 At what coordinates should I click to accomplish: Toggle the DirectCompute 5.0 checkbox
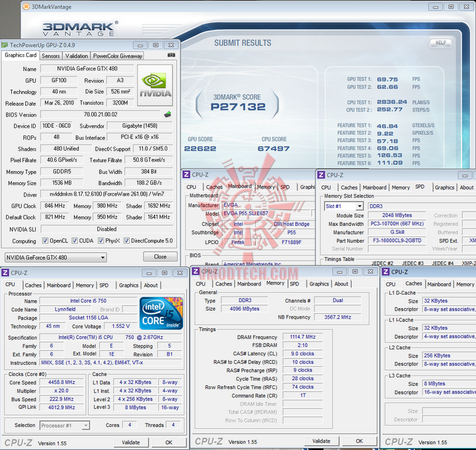point(126,241)
